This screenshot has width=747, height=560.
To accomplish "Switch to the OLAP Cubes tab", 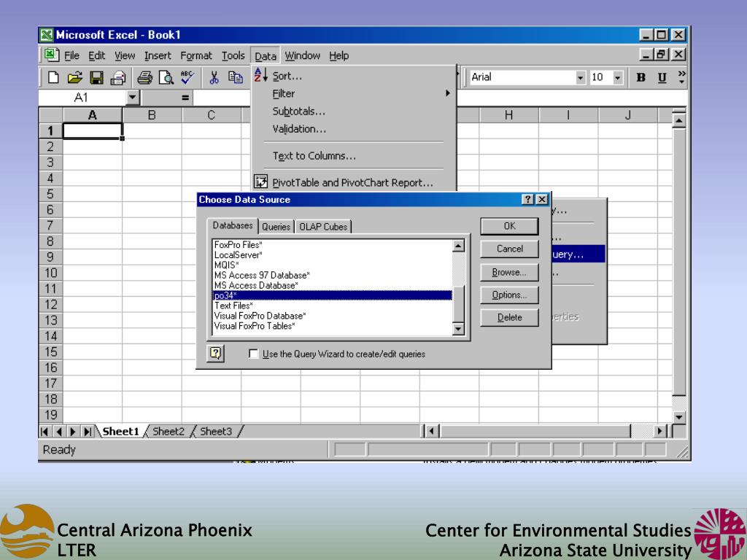I will pyautogui.click(x=323, y=227).
